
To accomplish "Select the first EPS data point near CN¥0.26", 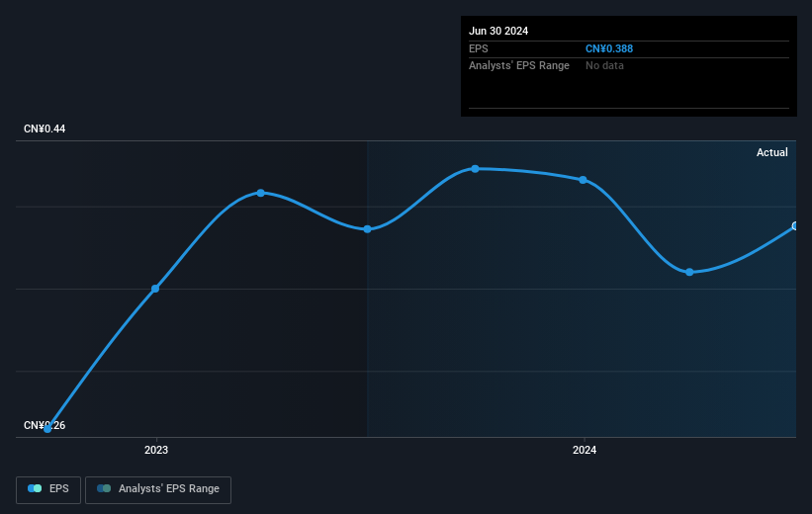I will tap(47, 429).
